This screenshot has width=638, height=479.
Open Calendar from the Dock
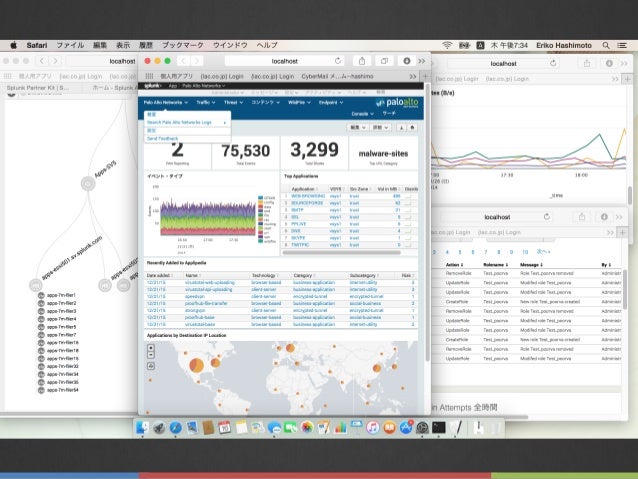(225, 427)
